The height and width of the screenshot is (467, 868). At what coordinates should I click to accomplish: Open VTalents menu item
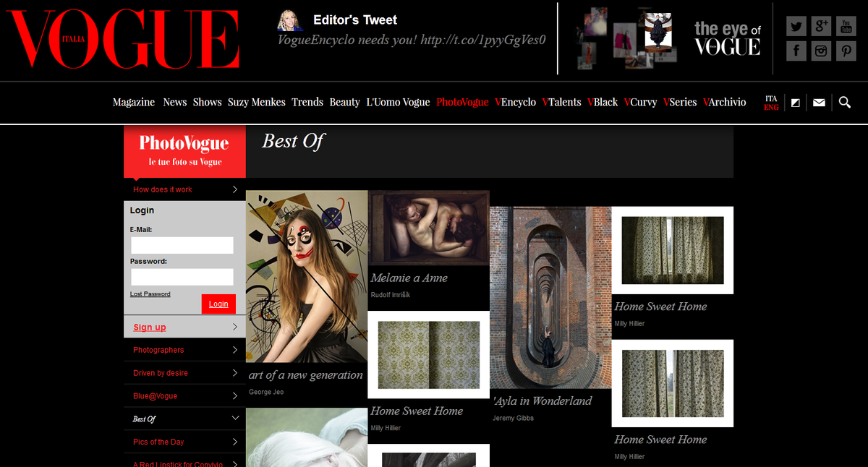pyautogui.click(x=561, y=103)
